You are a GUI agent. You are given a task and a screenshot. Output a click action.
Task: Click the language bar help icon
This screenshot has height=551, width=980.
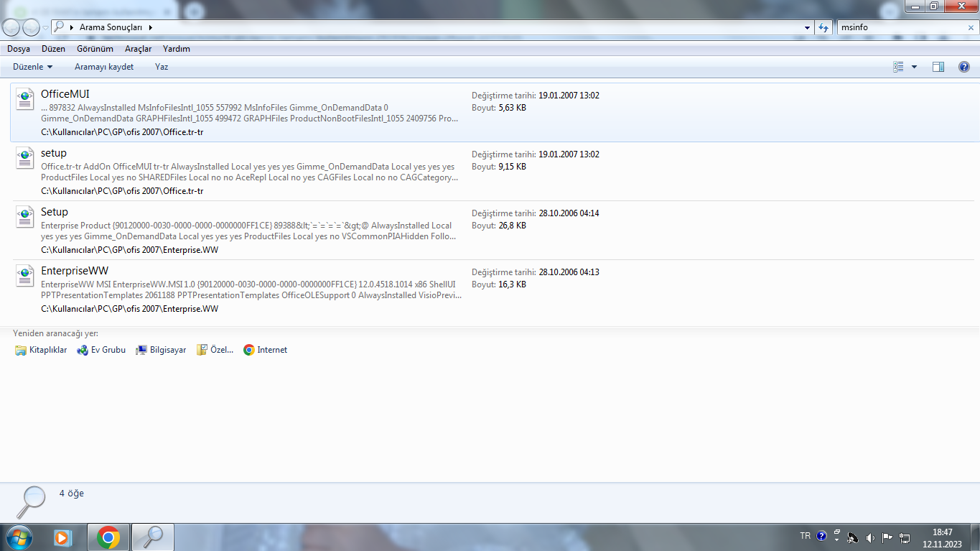821,536
